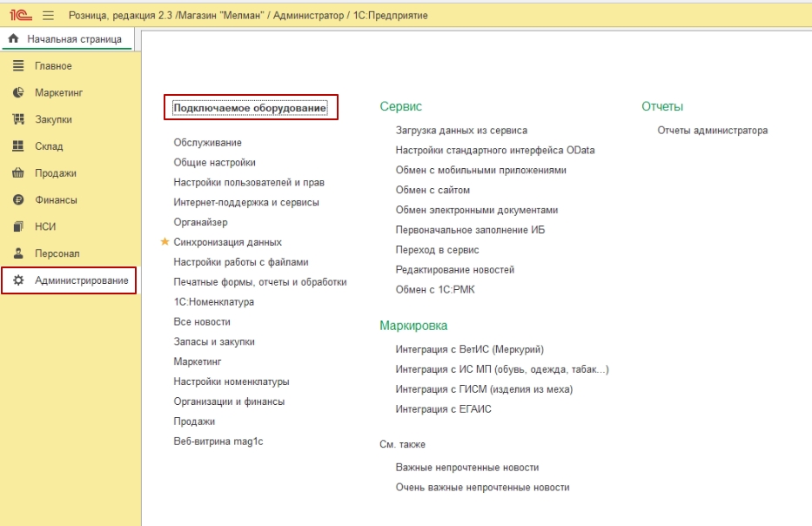The width and height of the screenshot is (812, 526).
Task: Click the Маркировка group heading
Action: point(413,326)
